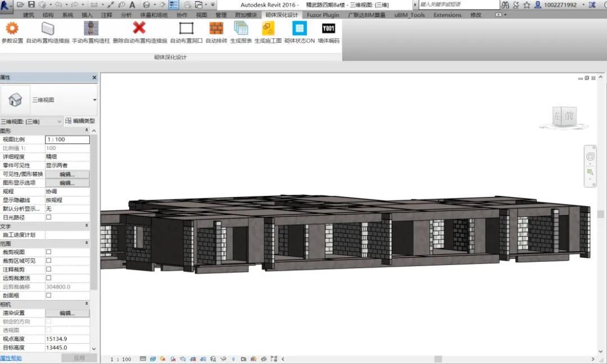The width and height of the screenshot is (607, 364).
Task: Click 编辑 button for 渲染设置
Action: click(67, 313)
